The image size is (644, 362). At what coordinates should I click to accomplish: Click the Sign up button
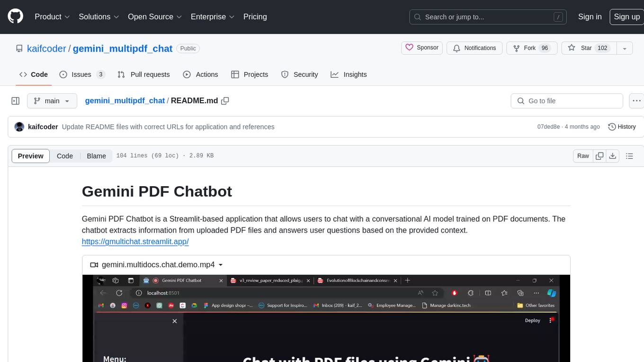(626, 17)
